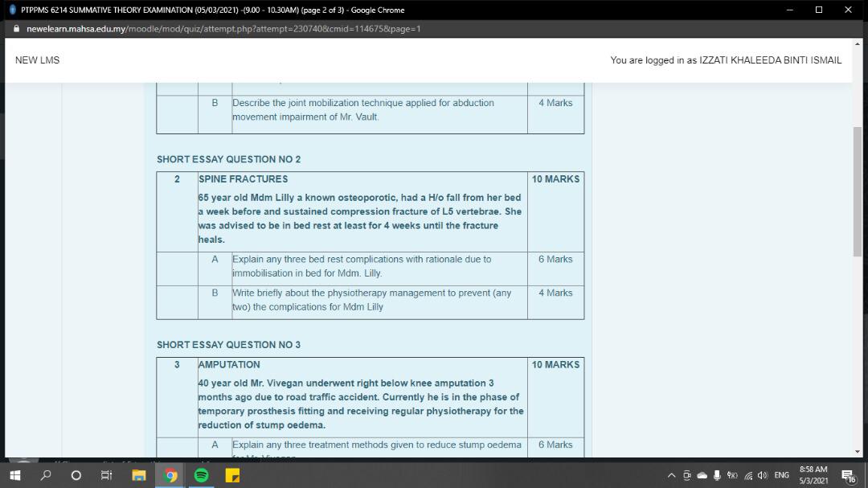868x488 pixels.
Task: Show hidden system tray icons
Action: tap(672, 475)
